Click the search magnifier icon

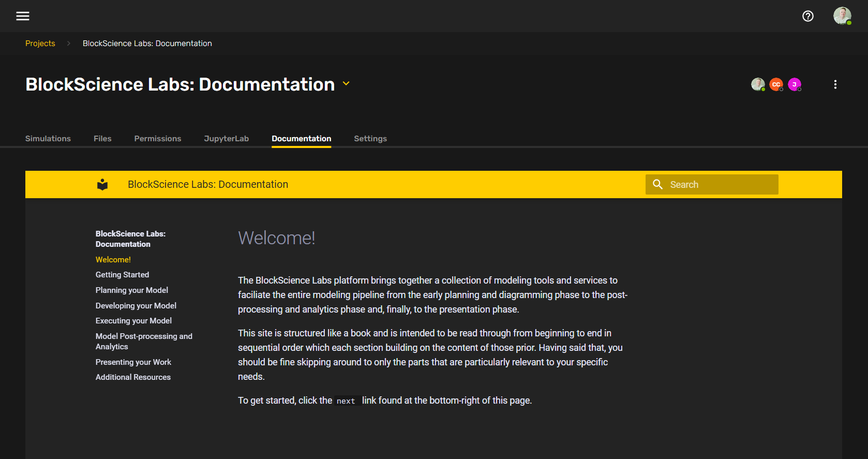point(657,184)
